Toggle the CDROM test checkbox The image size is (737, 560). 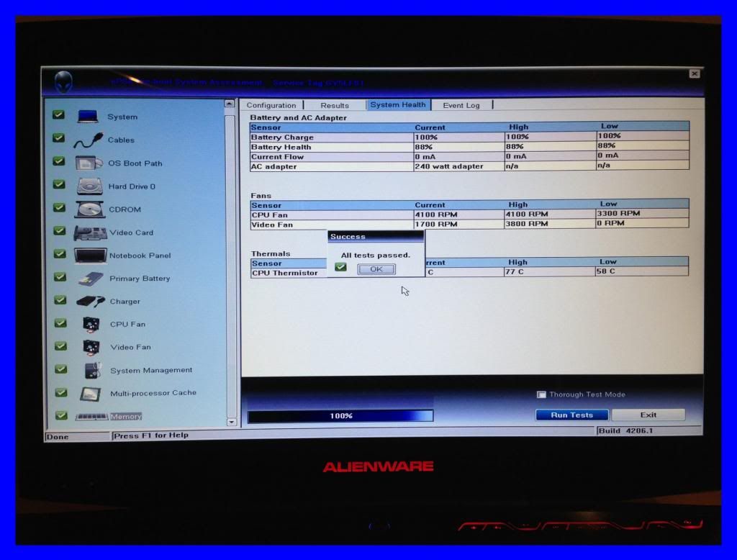click(59, 207)
